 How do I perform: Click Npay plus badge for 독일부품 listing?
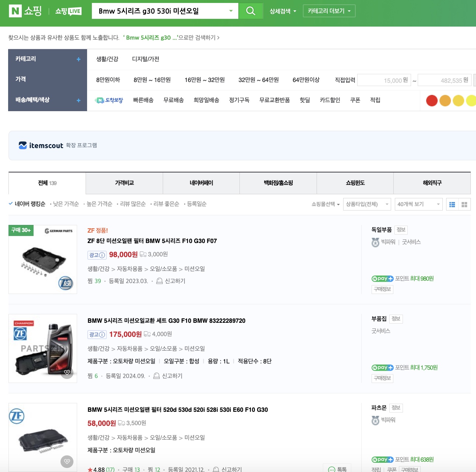pos(382,278)
